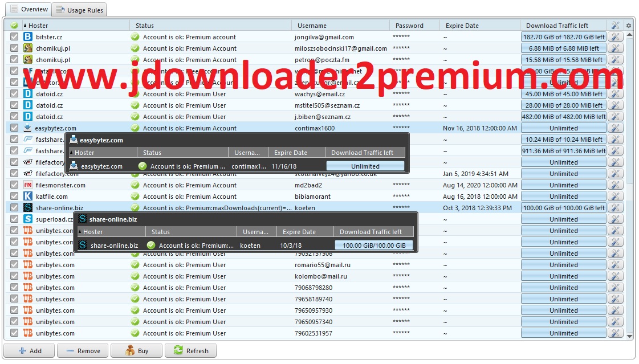639x364 pixels.
Task: Click green check icon in header column
Action: pos(14,25)
